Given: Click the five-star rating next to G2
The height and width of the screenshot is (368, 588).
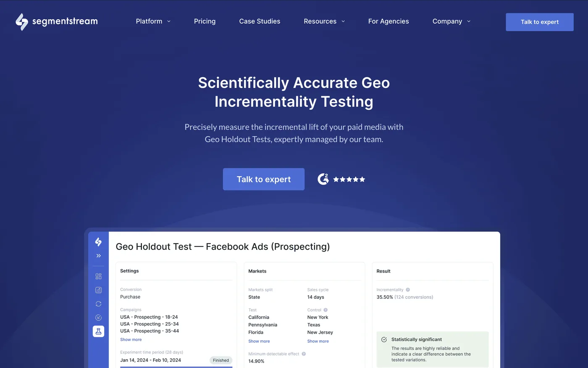Looking at the screenshot, I should [349, 179].
